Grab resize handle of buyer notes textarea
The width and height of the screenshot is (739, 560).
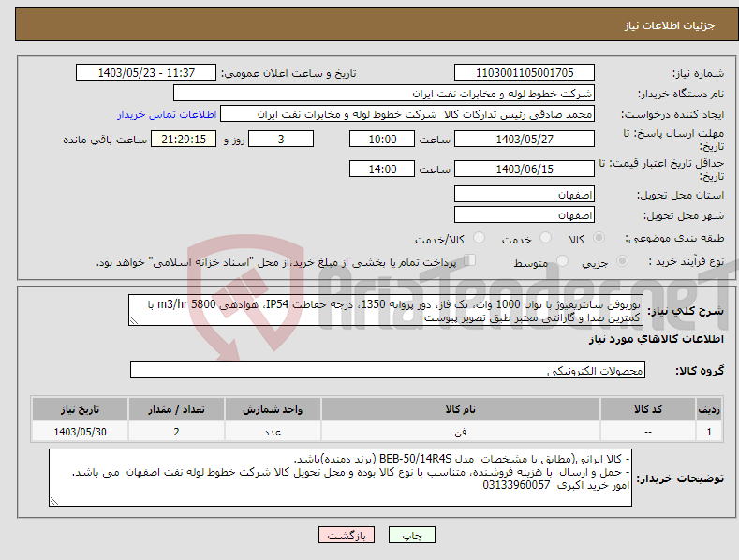(x=53, y=502)
